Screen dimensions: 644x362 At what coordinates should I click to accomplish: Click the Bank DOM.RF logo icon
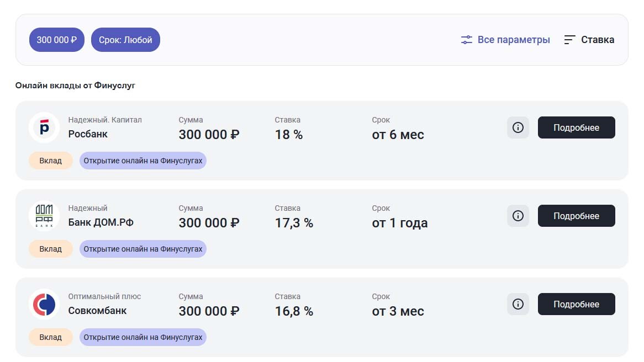click(x=44, y=216)
